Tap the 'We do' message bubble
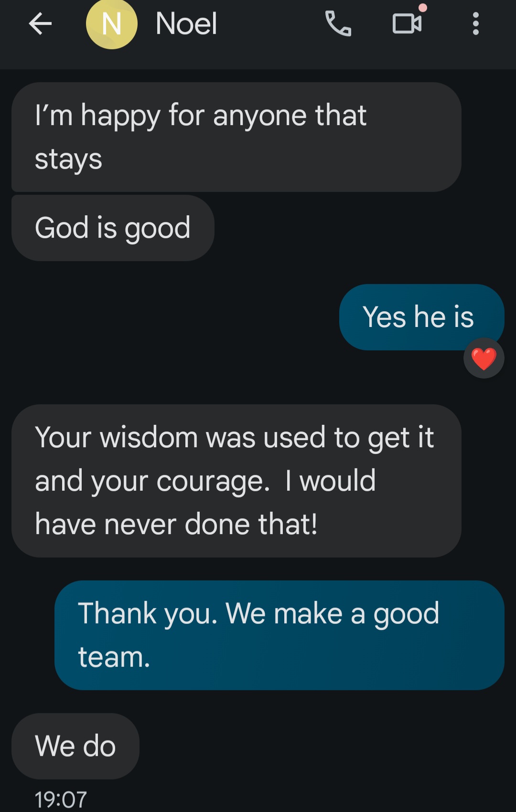The width and height of the screenshot is (516, 812). [x=75, y=746]
